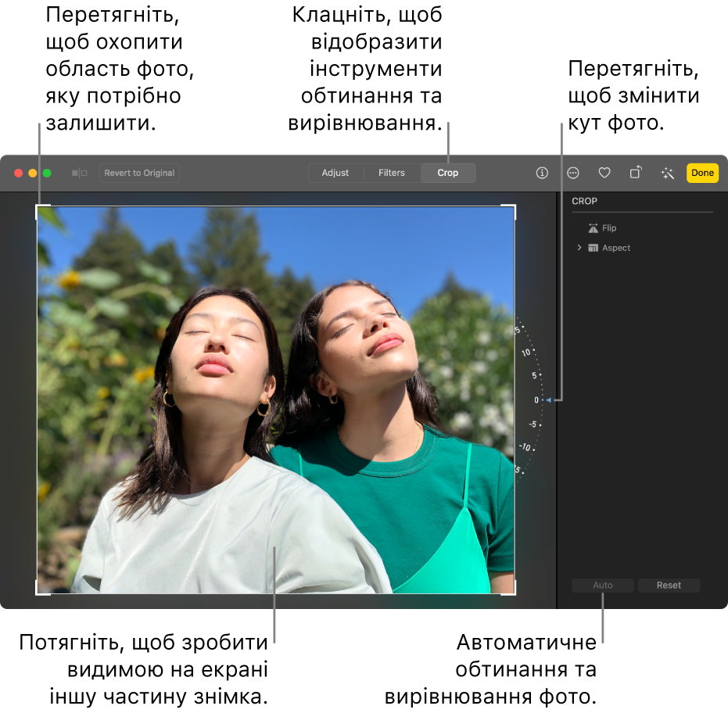This screenshot has width=728, height=713.
Task: Close the window with red button
Action: [x=19, y=173]
